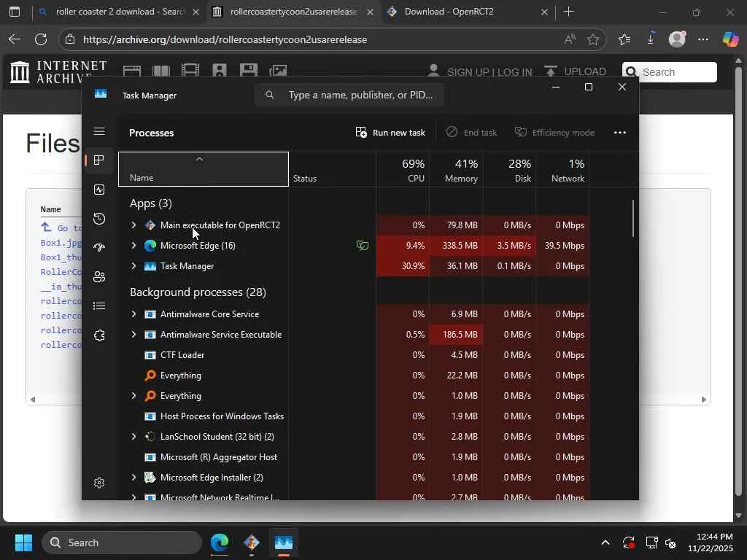The image size is (747, 560).
Task: Click Run new task button
Action: [x=390, y=133]
